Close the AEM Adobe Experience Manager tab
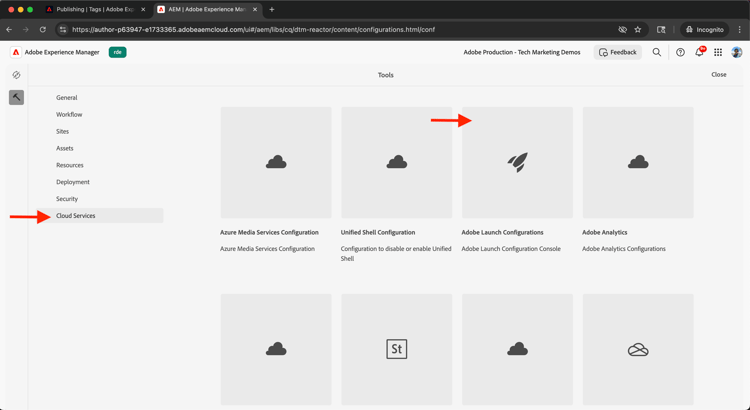 point(255,10)
